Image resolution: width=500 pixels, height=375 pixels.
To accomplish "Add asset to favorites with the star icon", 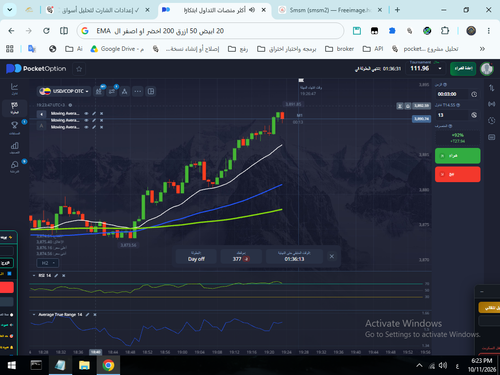I will (x=79, y=69).
